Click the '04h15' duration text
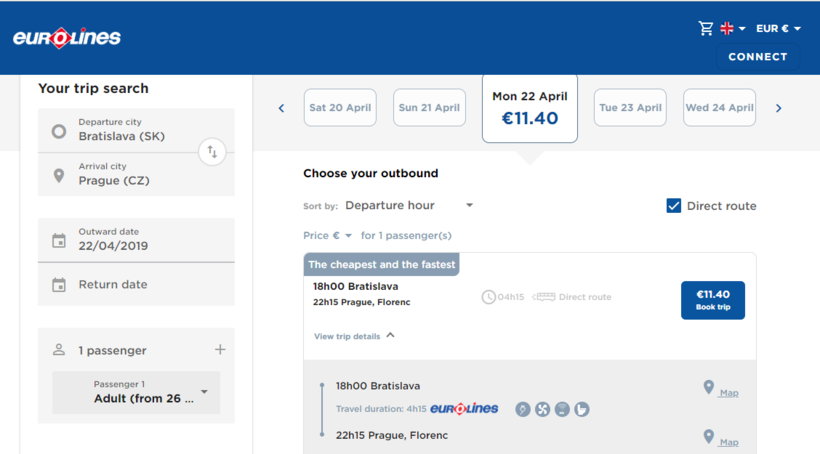The height and width of the screenshot is (454, 820). pos(511,297)
